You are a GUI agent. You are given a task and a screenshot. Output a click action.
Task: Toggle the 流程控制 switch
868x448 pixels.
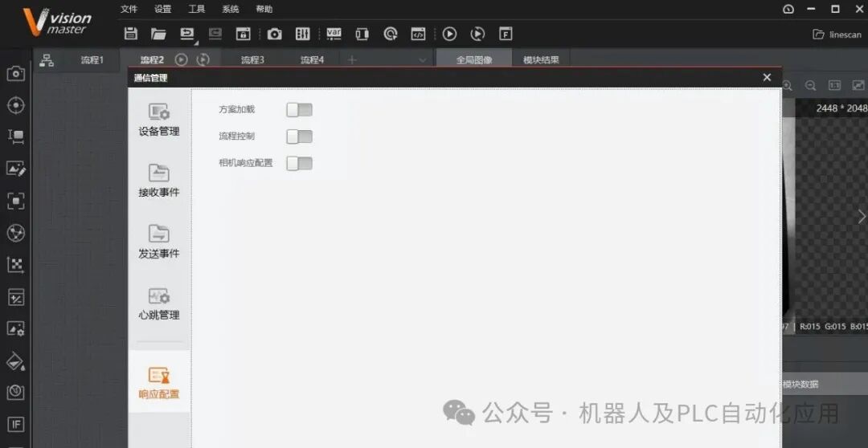(300, 136)
